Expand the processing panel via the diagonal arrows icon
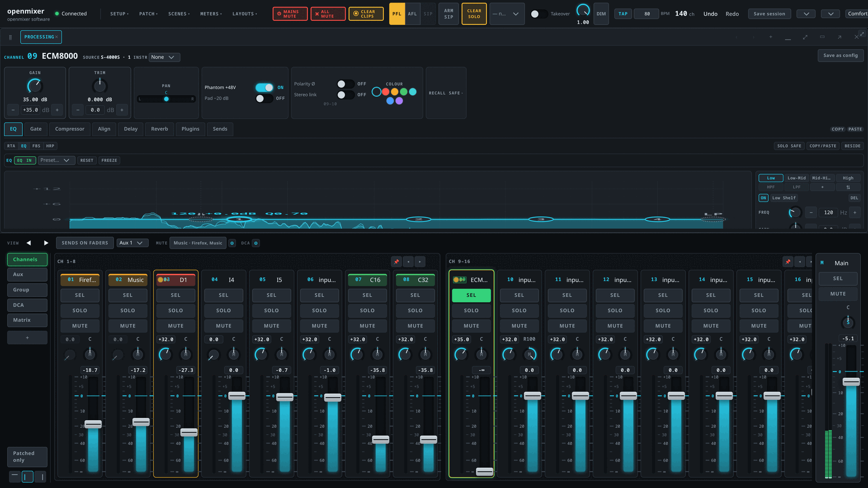The width and height of the screenshot is (868, 488). pos(805,37)
